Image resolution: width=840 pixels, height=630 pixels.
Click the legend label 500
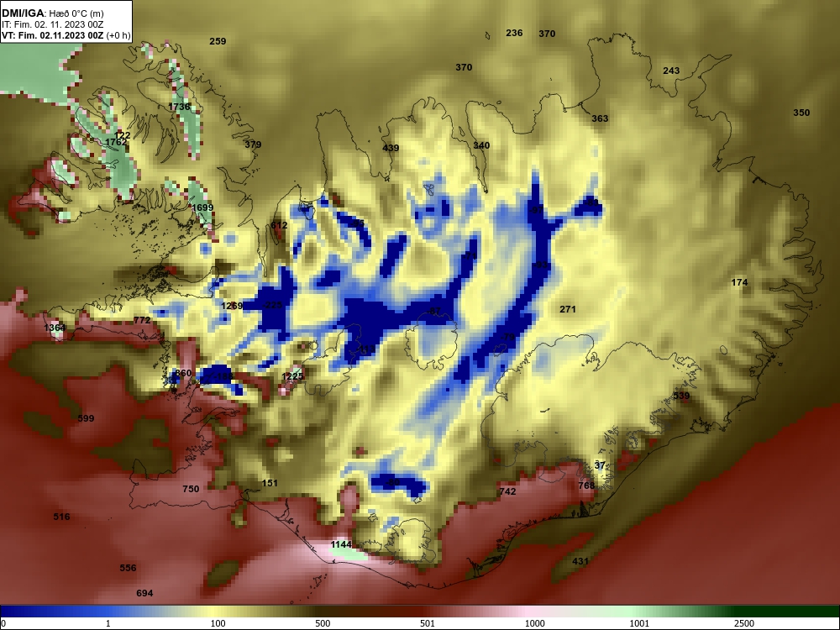pyautogui.click(x=323, y=623)
